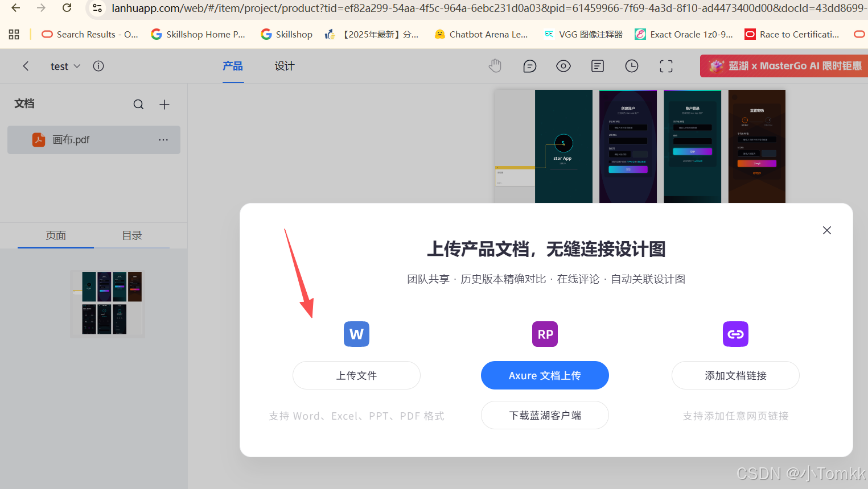Switch to the 页面 tab

tap(56, 235)
